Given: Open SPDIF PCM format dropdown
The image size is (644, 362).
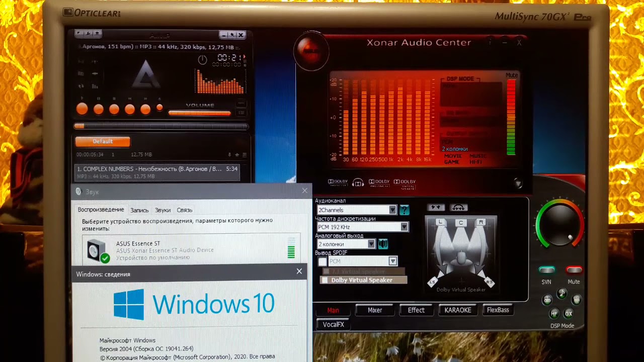Looking at the screenshot, I should 363,261.
